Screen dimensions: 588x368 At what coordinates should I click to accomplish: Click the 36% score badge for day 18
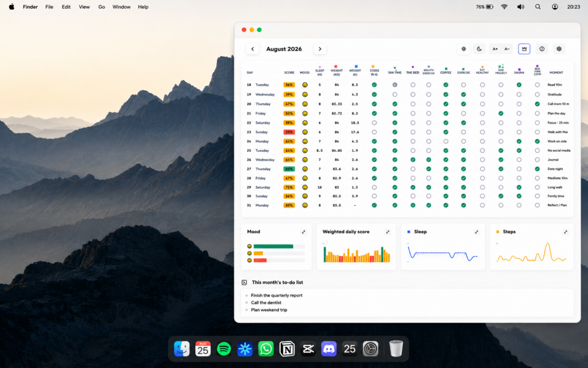(x=289, y=85)
